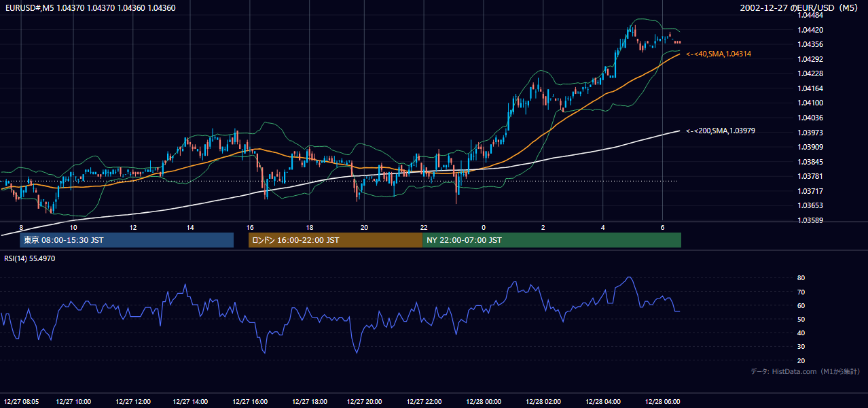
Task: Click RSI scale value 50
Action: [801, 319]
